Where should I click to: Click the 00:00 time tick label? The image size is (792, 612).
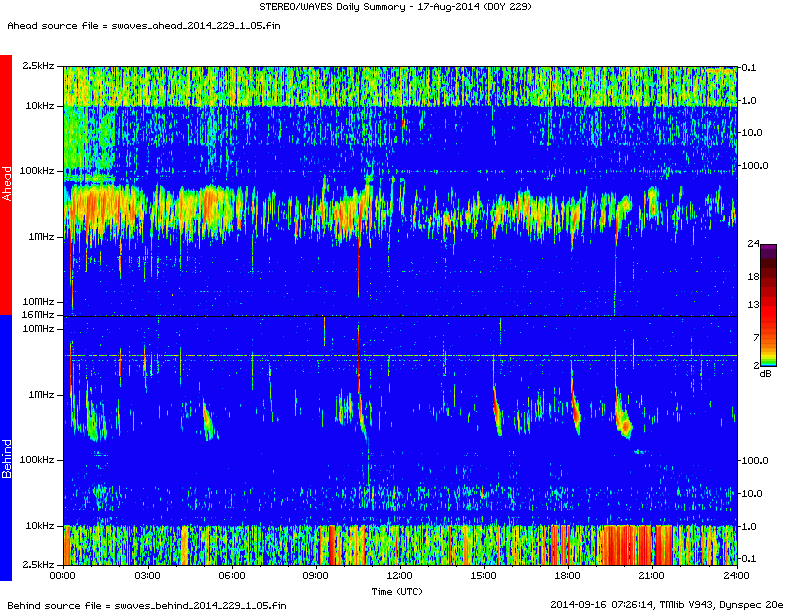point(64,575)
